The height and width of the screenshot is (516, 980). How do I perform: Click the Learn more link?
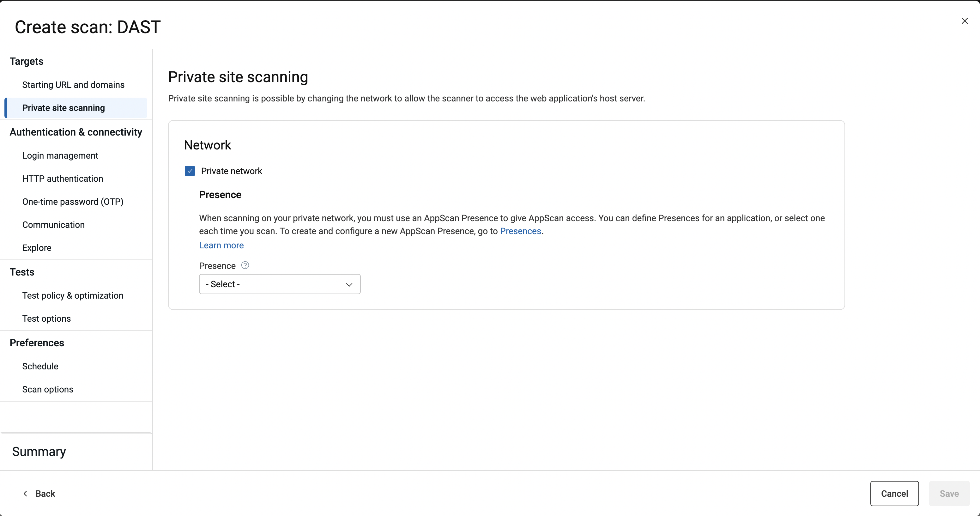point(221,245)
